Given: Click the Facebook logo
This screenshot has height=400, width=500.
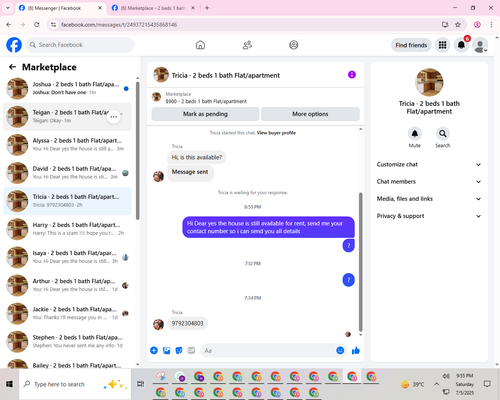Looking at the screenshot, I should click(x=14, y=45).
